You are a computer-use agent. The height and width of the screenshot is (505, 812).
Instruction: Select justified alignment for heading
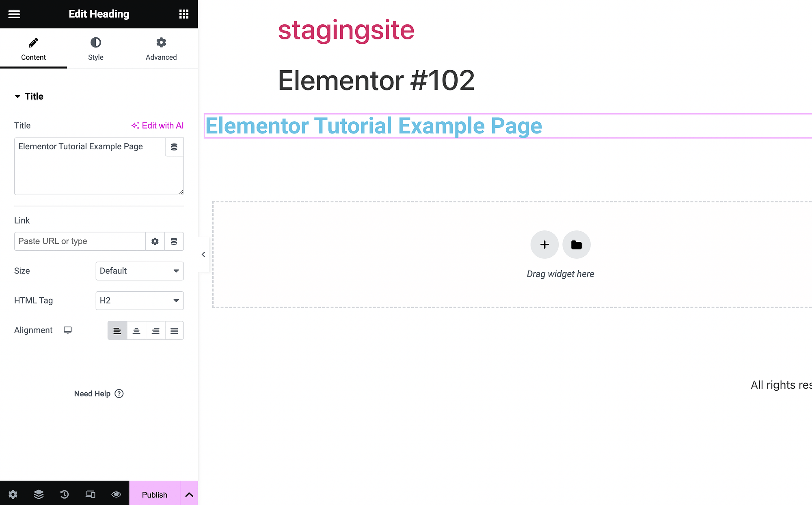(174, 330)
